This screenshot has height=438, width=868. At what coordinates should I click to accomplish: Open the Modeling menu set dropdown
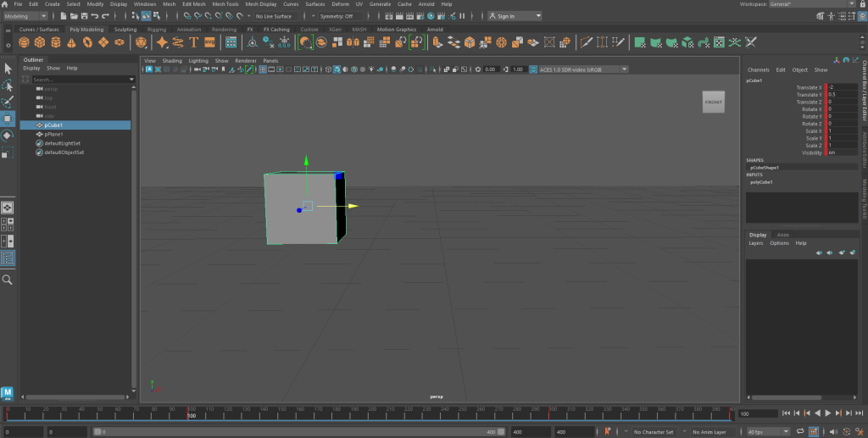pyautogui.click(x=26, y=16)
